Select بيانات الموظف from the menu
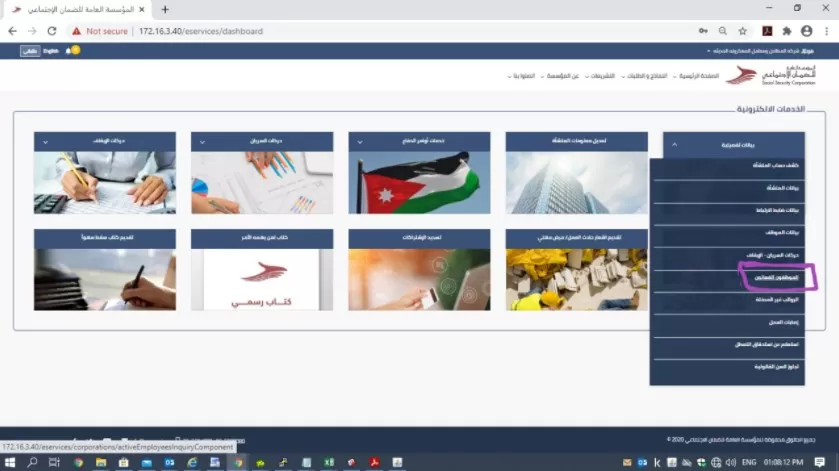This screenshot has width=839, height=471. pyautogui.click(x=727, y=232)
